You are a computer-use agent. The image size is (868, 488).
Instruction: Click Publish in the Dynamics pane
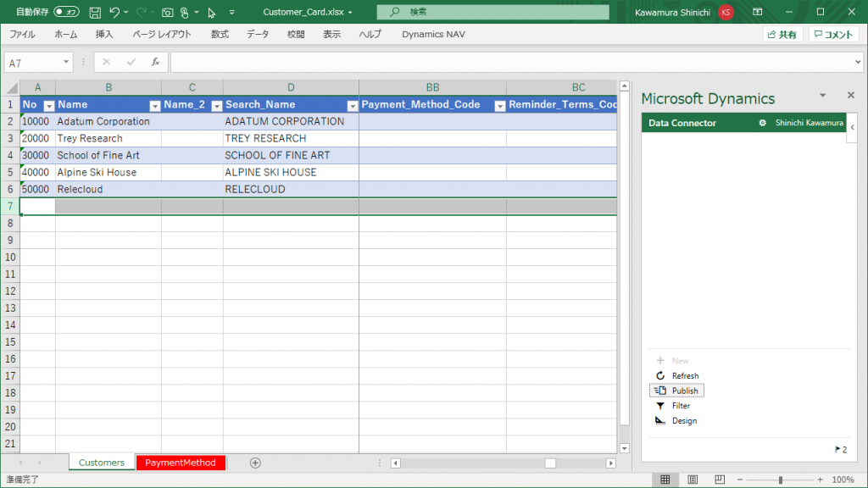(676, 391)
